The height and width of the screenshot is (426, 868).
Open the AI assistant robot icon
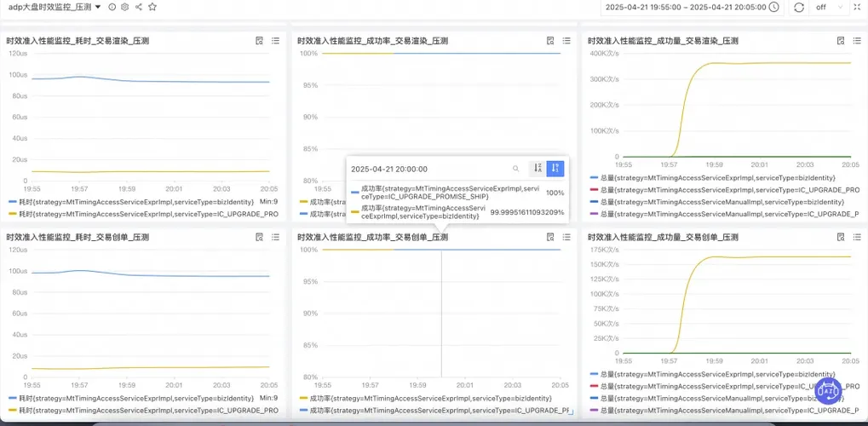829,391
